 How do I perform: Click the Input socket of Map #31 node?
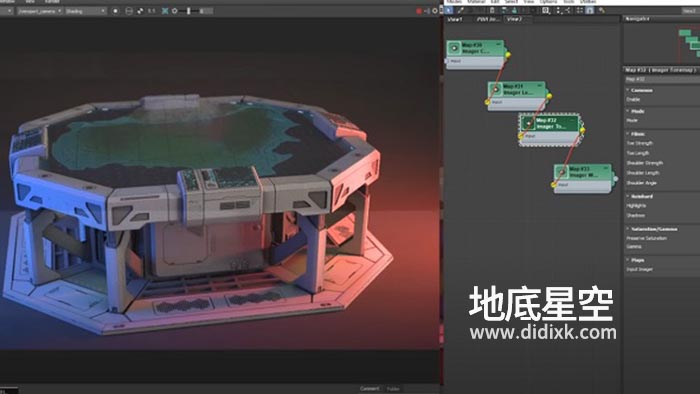coord(488,102)
